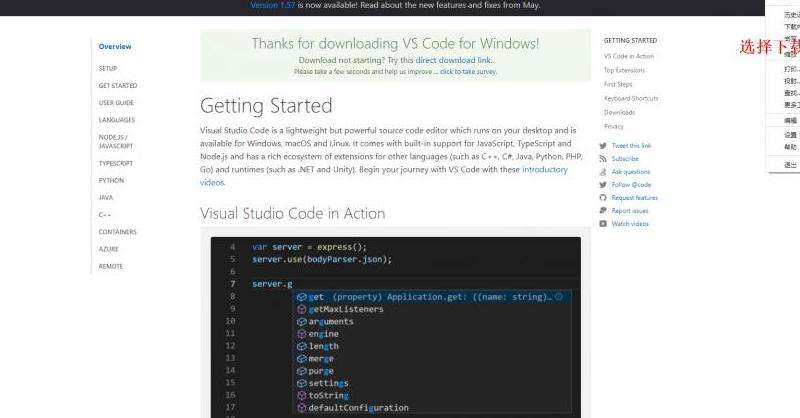This screenshot has height=418, width=800.
Task: Click the Report issues icon
Action: point(603,211)
